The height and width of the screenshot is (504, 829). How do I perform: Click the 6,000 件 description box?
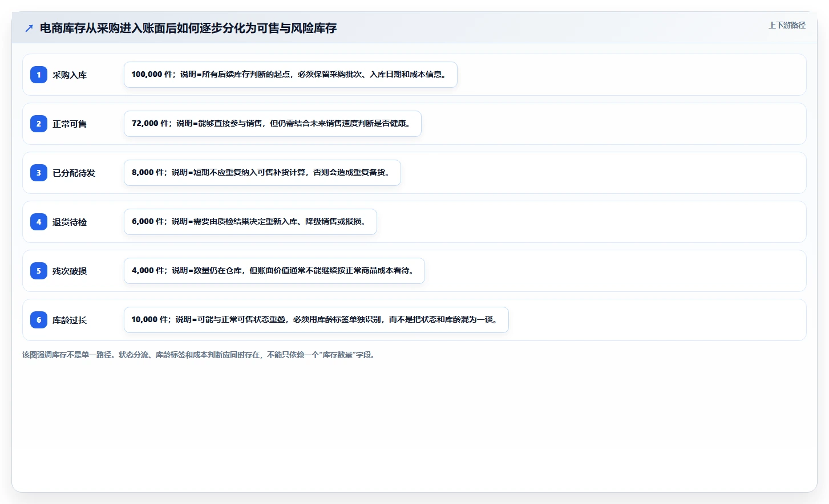[x=250, y=222]
